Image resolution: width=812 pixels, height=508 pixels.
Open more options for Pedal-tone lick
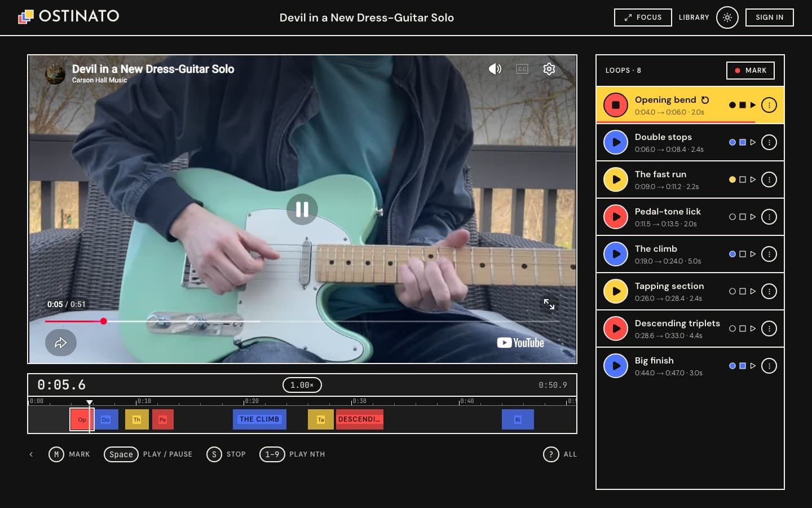click(769, 217)
